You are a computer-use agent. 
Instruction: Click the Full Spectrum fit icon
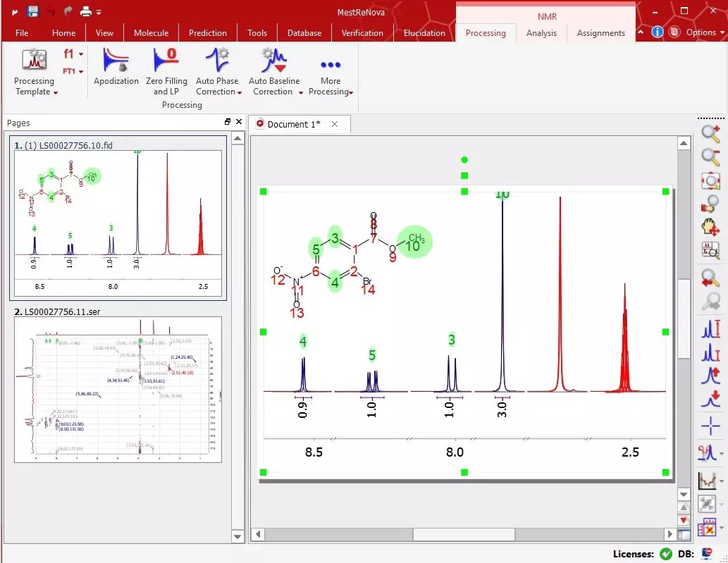pos(710,180)
